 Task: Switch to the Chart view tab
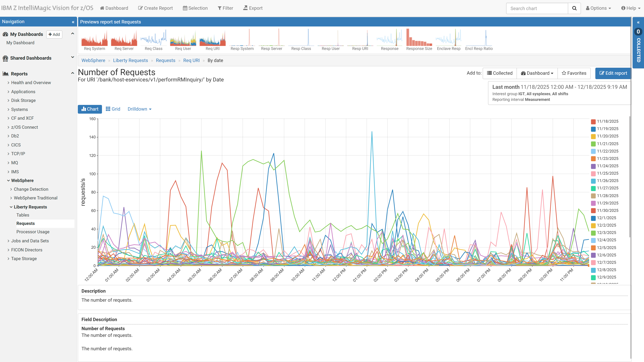(90, 109)
